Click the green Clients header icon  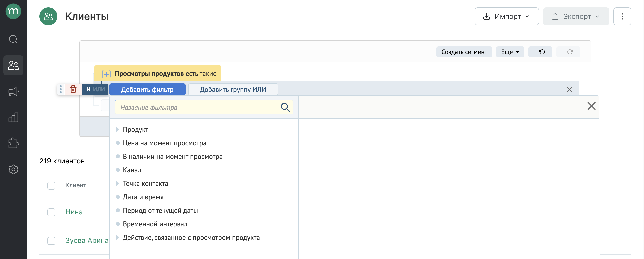click(x=48, y=16)
